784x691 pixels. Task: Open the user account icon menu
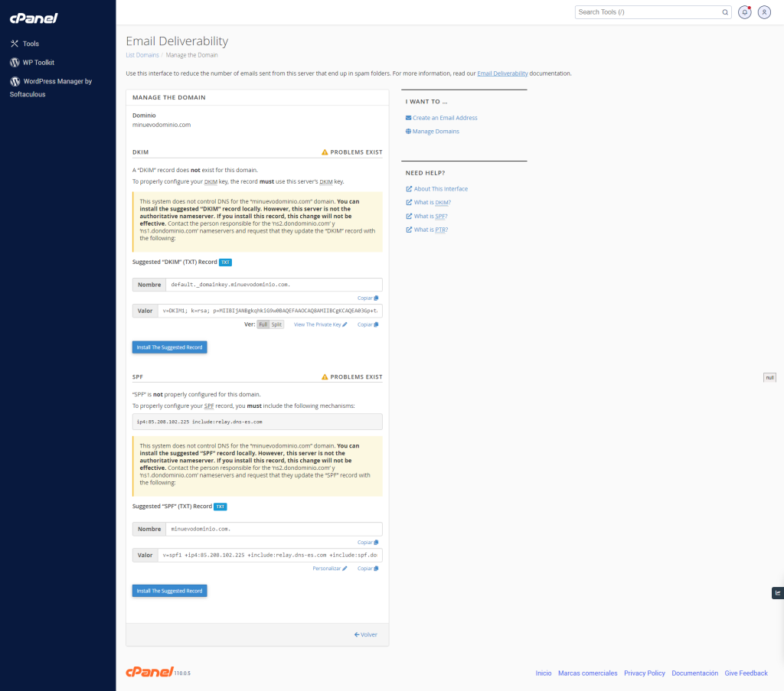764,12
